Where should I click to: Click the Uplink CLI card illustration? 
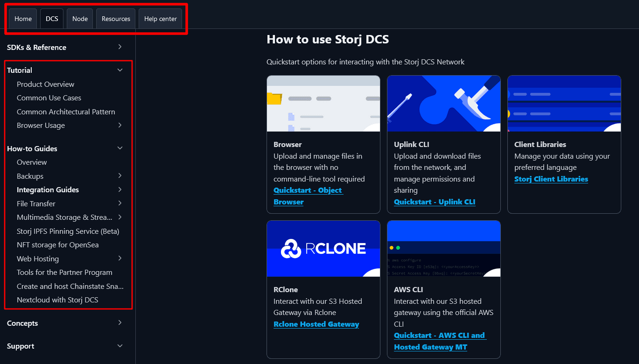443,103
